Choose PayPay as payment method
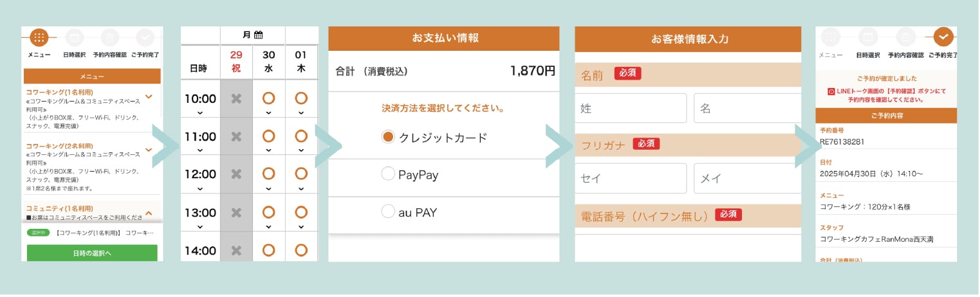 [x=387, y=174]
